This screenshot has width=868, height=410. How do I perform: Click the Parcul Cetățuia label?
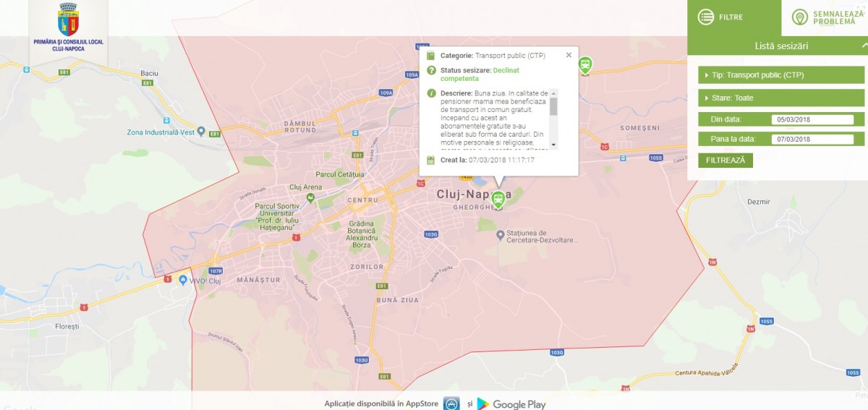pyautogui.click(x=340, y=174)
